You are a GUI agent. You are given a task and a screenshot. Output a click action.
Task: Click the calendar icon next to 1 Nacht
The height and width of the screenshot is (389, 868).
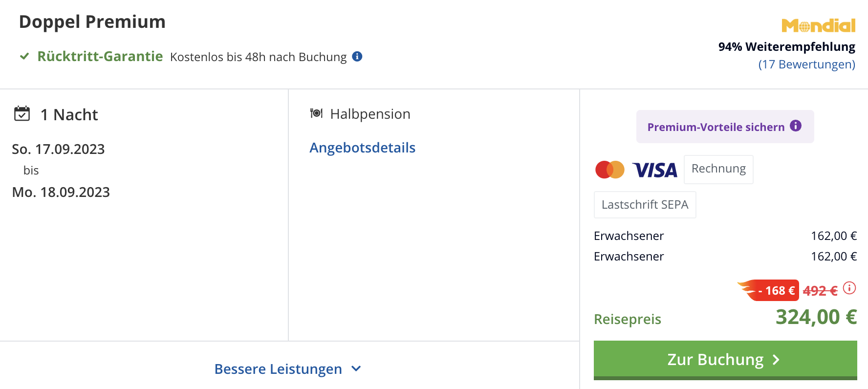pos(22,113)
